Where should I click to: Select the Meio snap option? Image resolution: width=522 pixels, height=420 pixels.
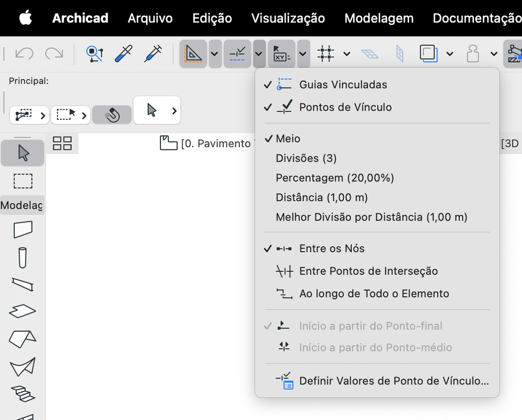click(377, 138)
